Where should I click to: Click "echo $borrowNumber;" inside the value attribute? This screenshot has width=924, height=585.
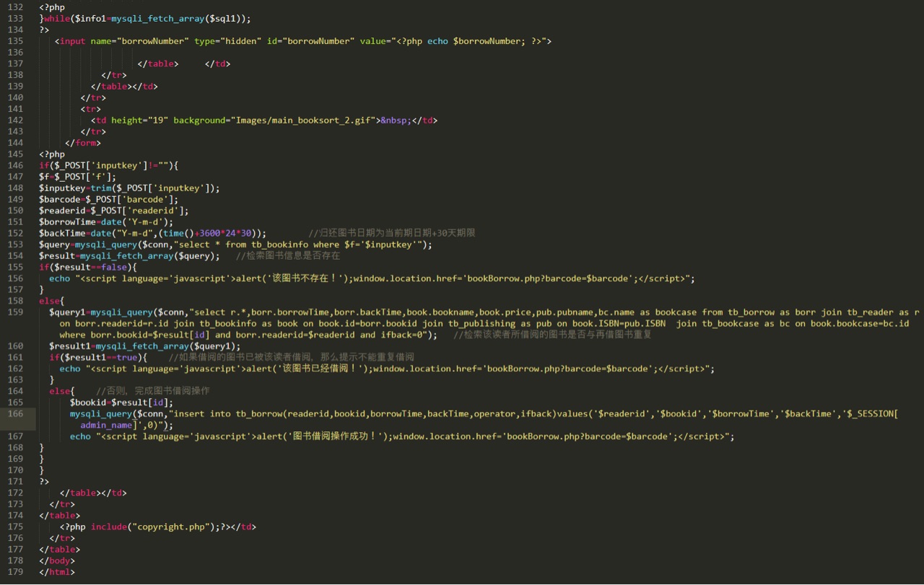pos(476,41)
